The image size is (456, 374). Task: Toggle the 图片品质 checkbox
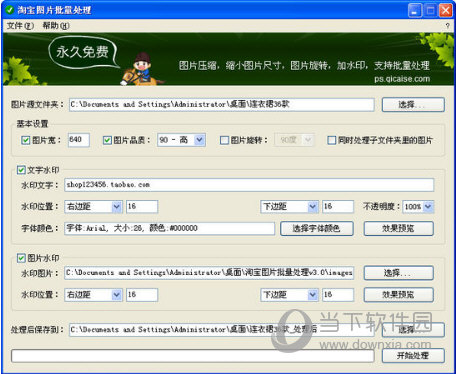[107, 140]
